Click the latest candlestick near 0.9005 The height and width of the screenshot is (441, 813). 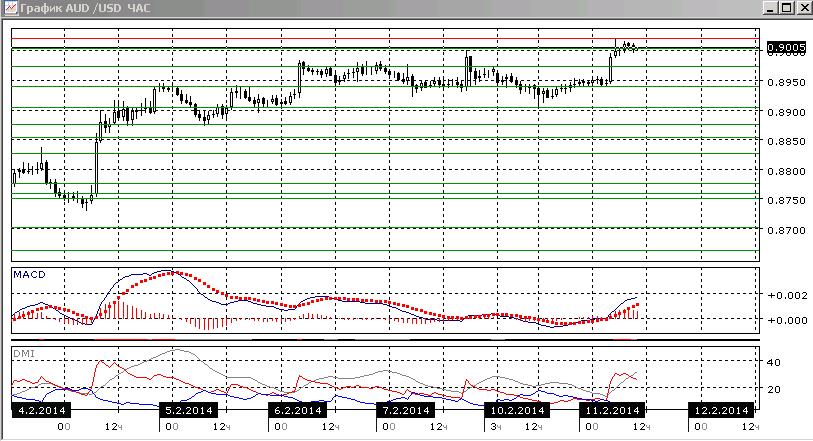(636, 48)
